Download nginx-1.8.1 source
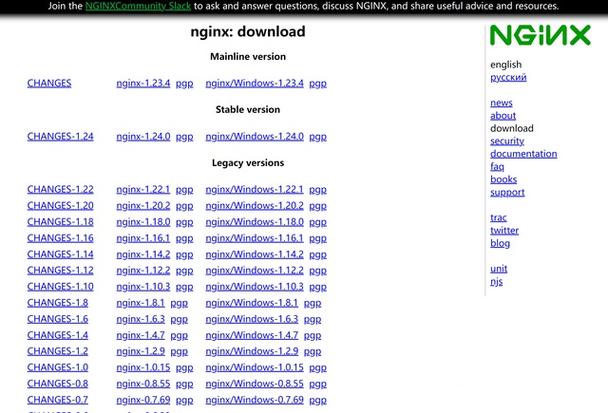This screenshot has width=608, height=413. coord(140,303)
